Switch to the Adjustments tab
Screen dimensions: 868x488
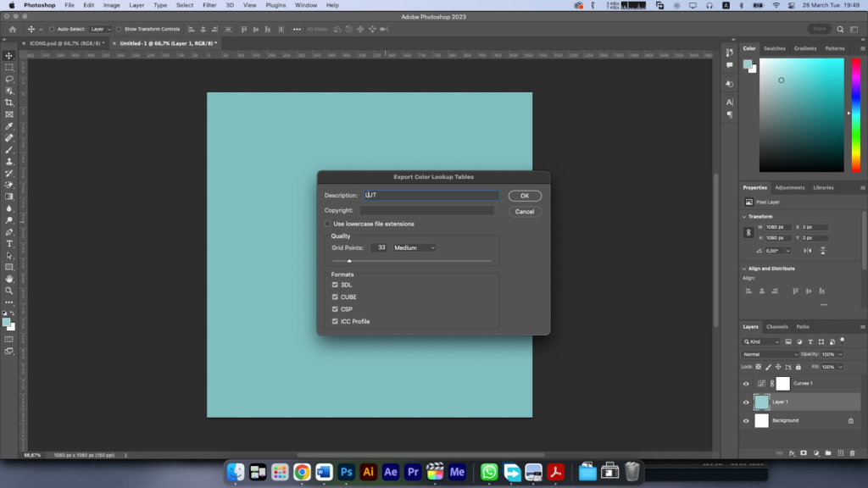[789, 187]
